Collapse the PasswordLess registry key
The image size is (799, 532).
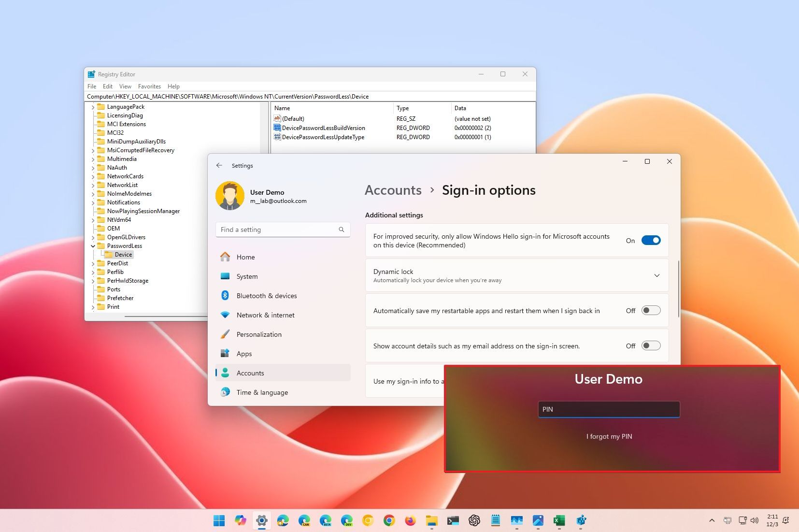93,245
